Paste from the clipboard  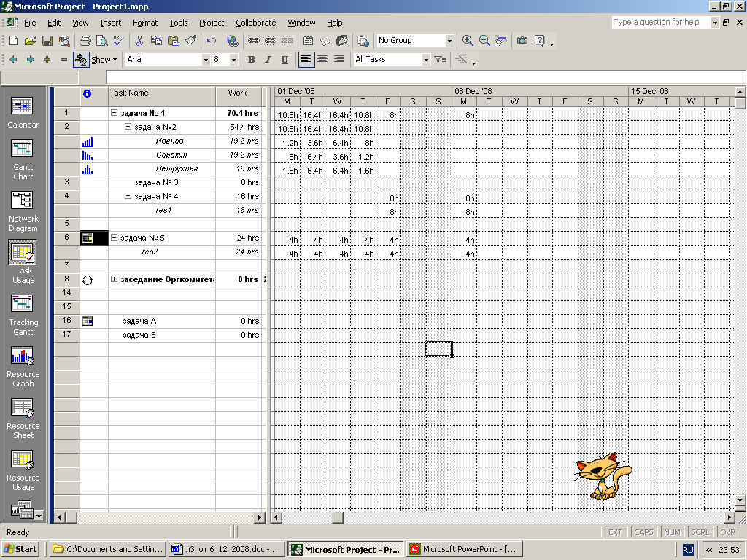(x=174, y=41)
